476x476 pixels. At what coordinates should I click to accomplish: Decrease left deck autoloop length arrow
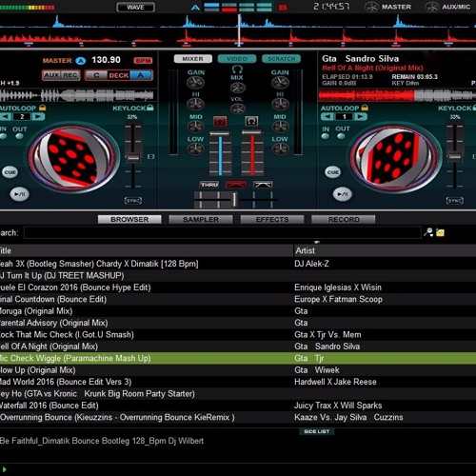(x=6, y=116)
